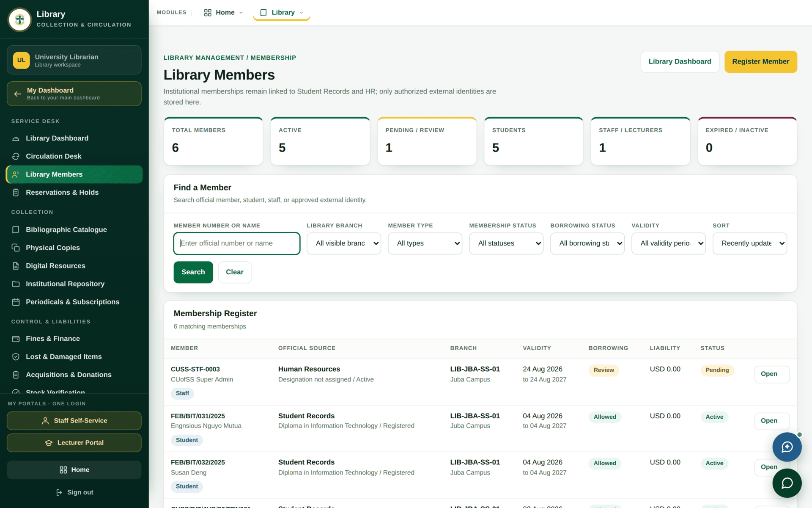Click the Staff tag under CUofSS Super Admin
The image size is (812, 508).
pyautogui.click(x=182, y=394)
